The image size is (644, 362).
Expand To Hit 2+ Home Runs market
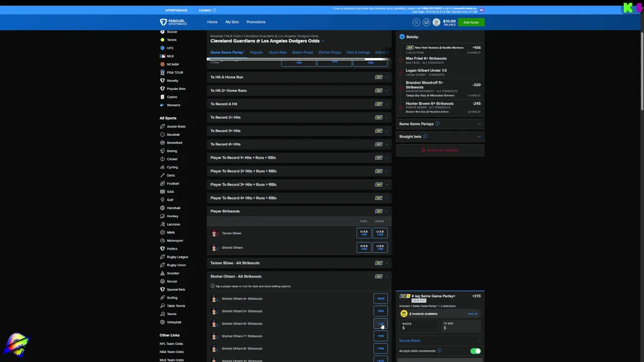tap(299, 90)
